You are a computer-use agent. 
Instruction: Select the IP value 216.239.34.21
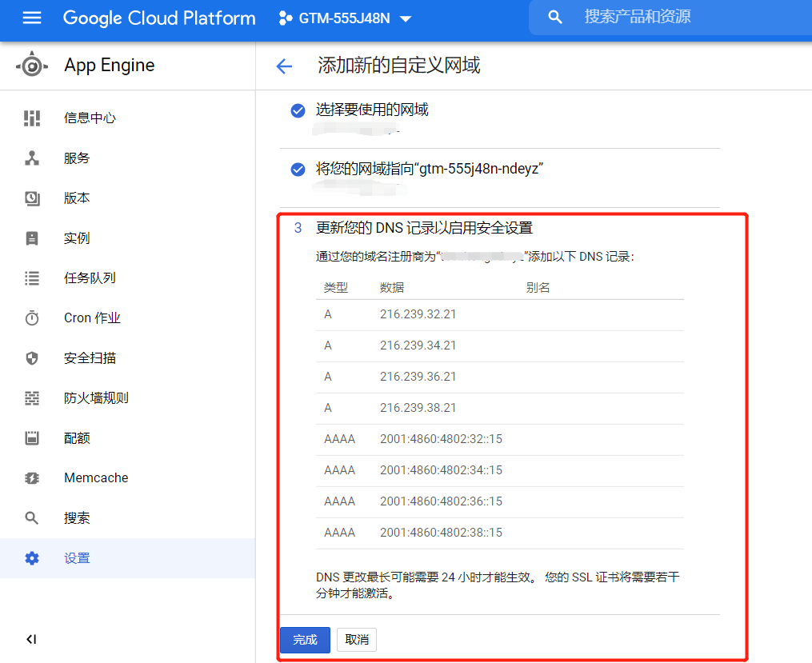coord(418,345)
